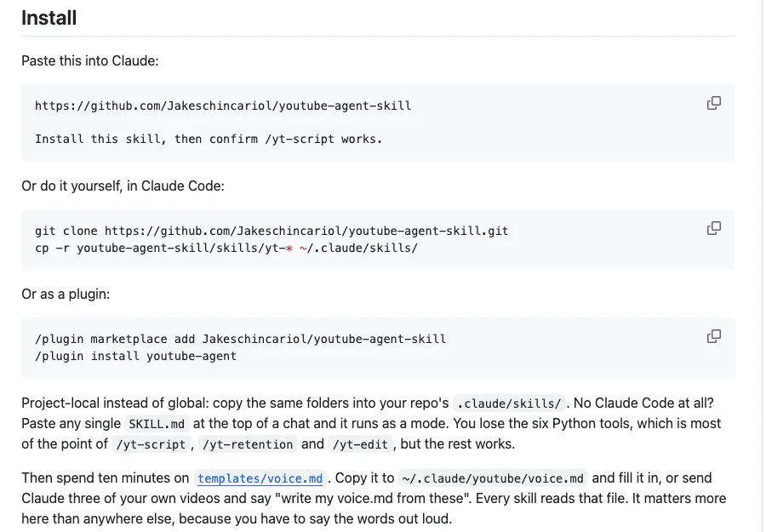
Task: Click 'Paste this into Claude:' text
Action: pyautogui.click(x=90, y=61)
